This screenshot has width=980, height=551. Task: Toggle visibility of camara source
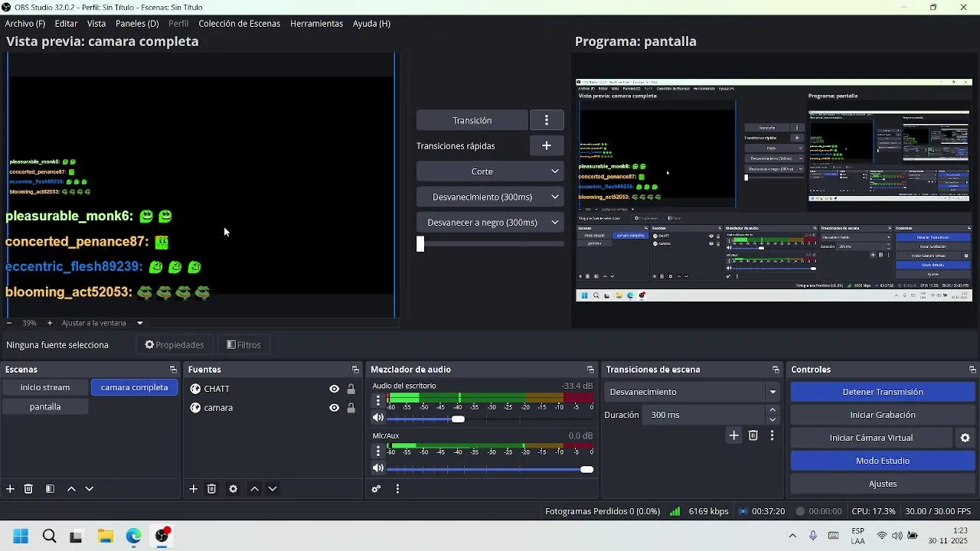click(334, 408)
